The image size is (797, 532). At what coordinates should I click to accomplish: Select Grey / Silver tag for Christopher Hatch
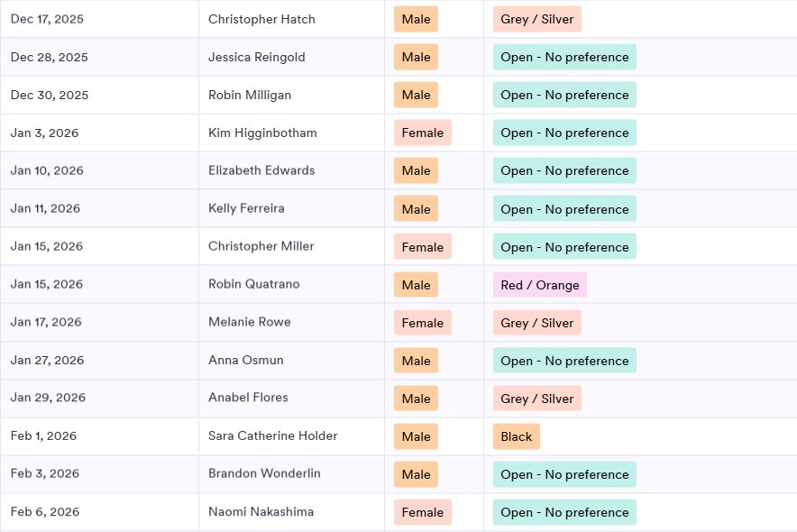tap(537, 19)
